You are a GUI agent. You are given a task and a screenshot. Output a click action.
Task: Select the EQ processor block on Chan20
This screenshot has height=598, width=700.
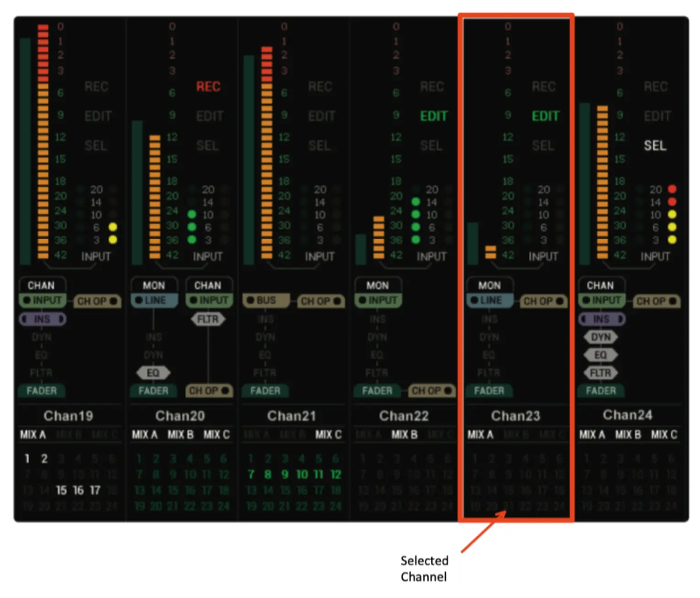[x=154, y=373]
